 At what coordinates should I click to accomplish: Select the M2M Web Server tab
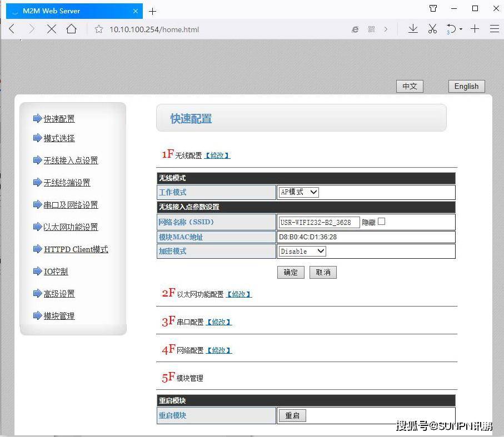tap(74, 11)
